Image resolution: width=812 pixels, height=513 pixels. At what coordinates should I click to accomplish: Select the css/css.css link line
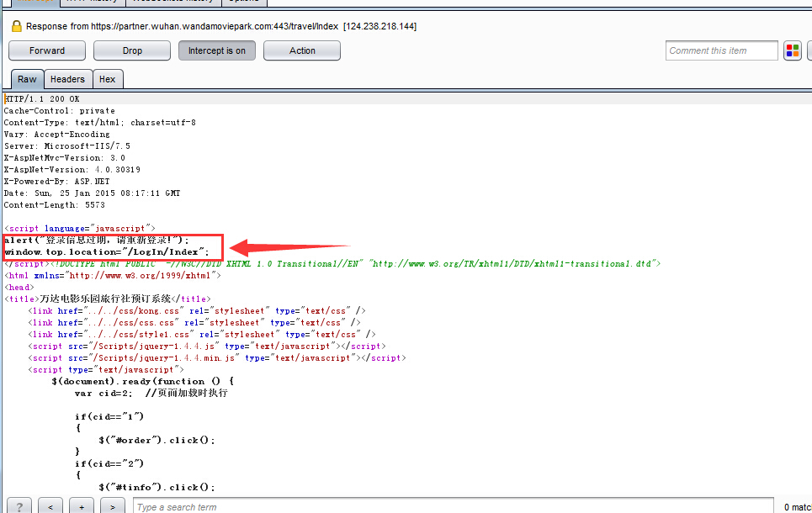pyautogui.click(x=194, y=323)
